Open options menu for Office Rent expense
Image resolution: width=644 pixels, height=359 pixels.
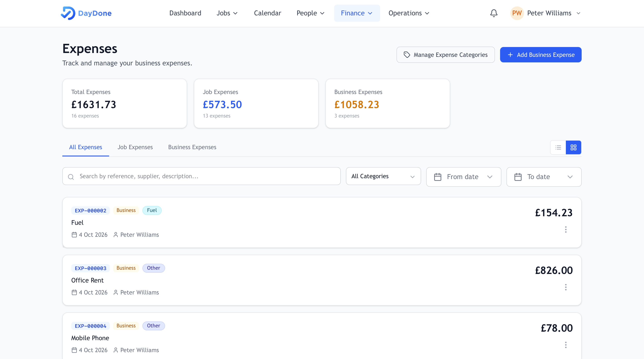pyautogui.click(x=566, y=287)
